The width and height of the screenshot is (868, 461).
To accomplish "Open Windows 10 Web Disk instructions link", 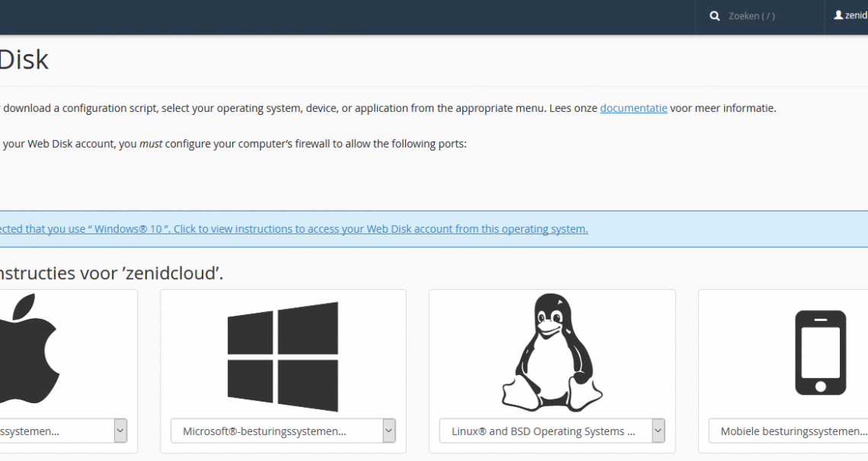I will (x=294, y=229).
